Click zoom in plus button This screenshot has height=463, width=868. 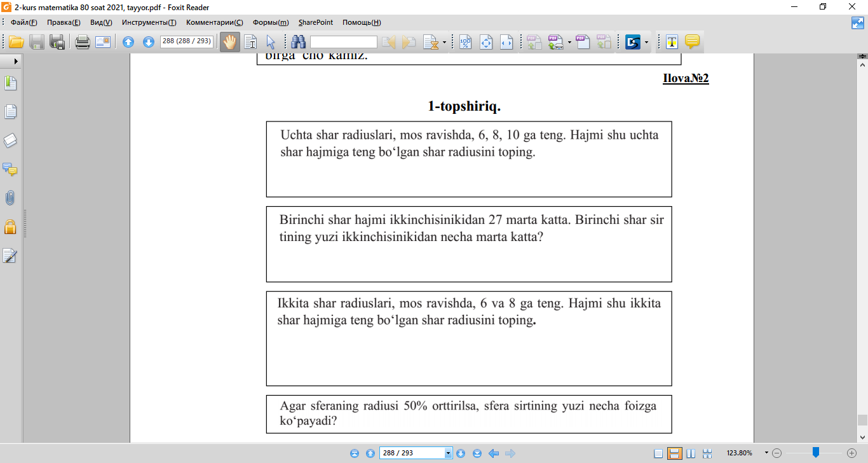tap(852, 453)
